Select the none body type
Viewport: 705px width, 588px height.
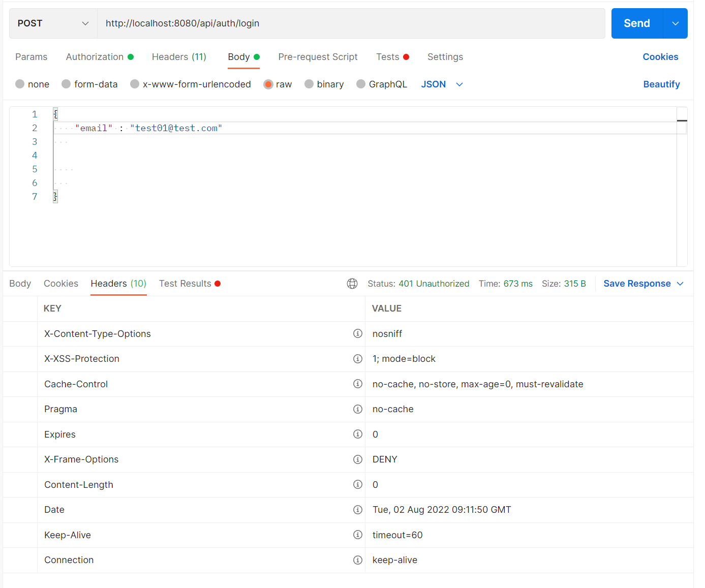[x=20, y=84]
